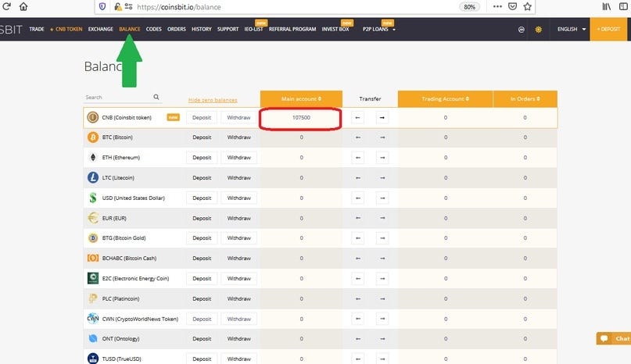Click the Bitcoin Cash BCHABC icon
The image size is (631, 364).
(93, 258)
